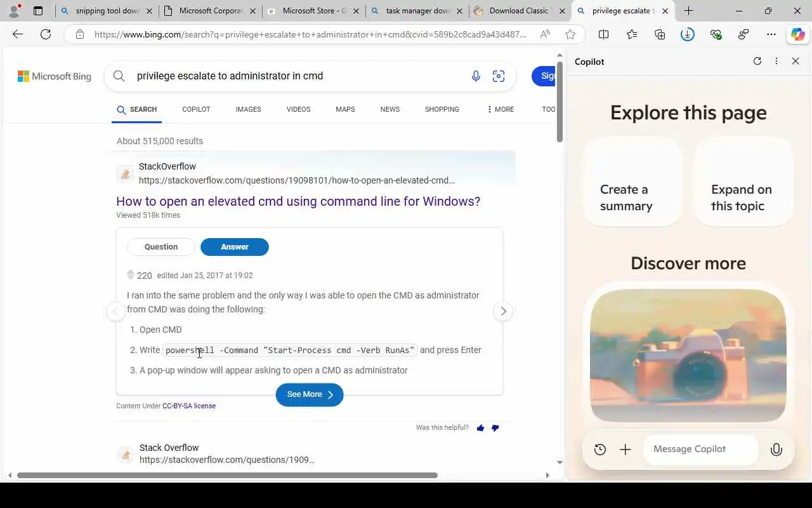Viewport: 812px width, 508px height.
Task: Give thumbs down to the answer
Action: (x=495, y=428)
